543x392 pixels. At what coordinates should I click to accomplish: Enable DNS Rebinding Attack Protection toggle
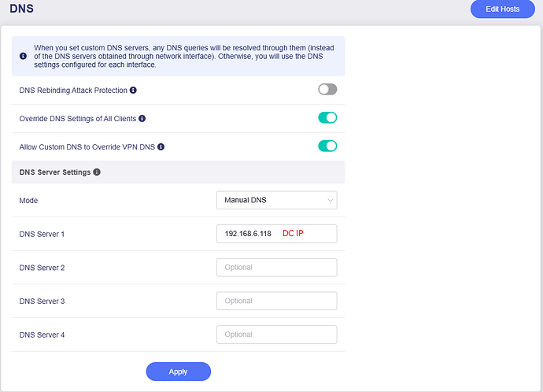[x=327, y=90]
